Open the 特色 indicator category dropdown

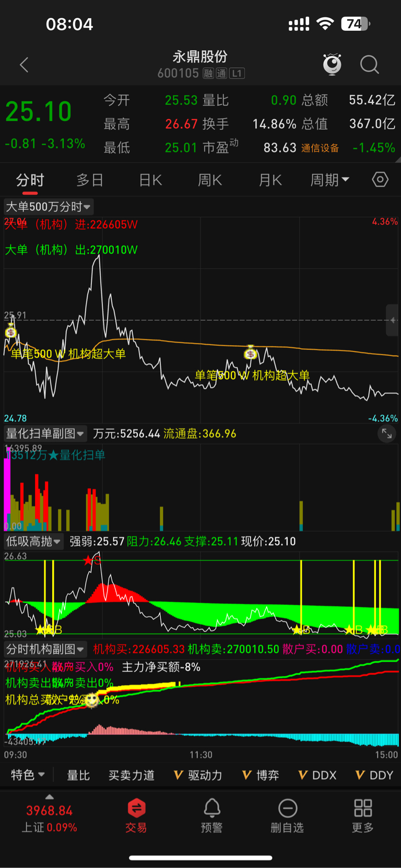pyautogui.click(x=28, y=775)
